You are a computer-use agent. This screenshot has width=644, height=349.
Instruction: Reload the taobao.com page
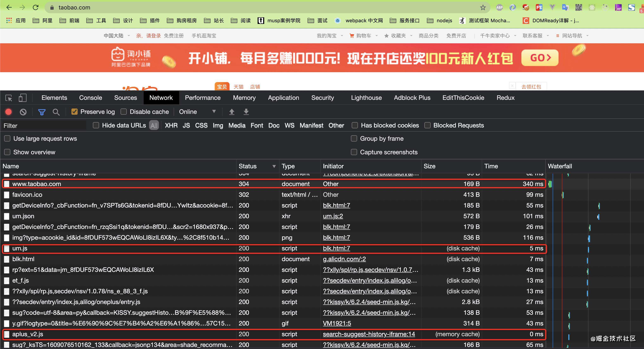(x=36, y=7)
